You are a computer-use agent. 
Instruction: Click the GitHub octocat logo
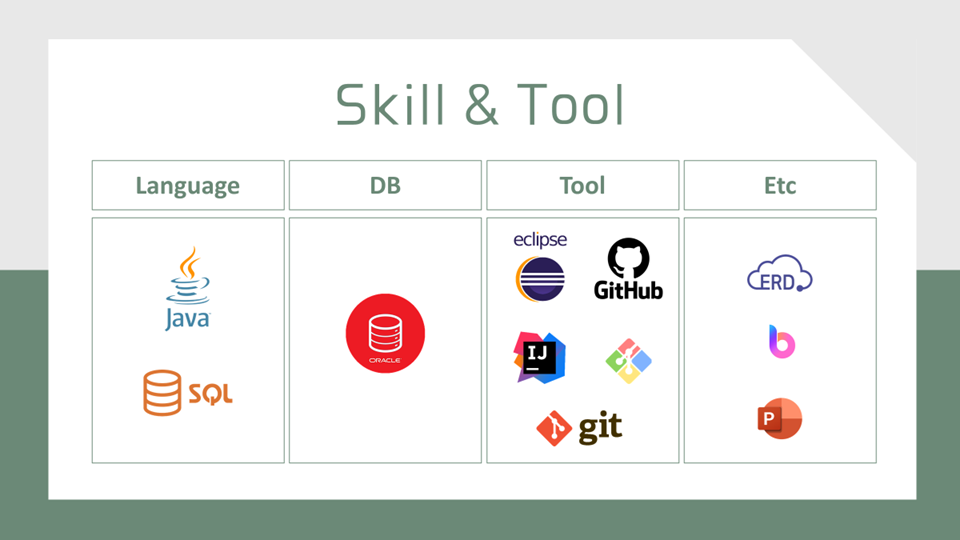coord(628,269)
